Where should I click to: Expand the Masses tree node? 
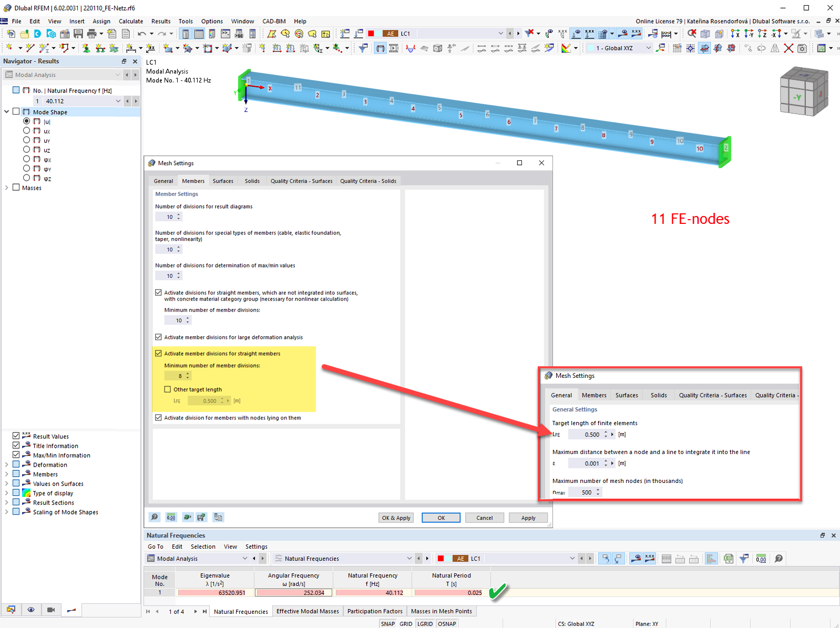point(6,188)
